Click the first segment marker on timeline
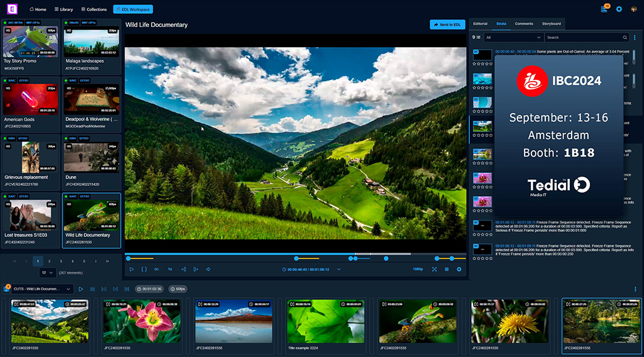Screen dimensions: 644x357 128,258
